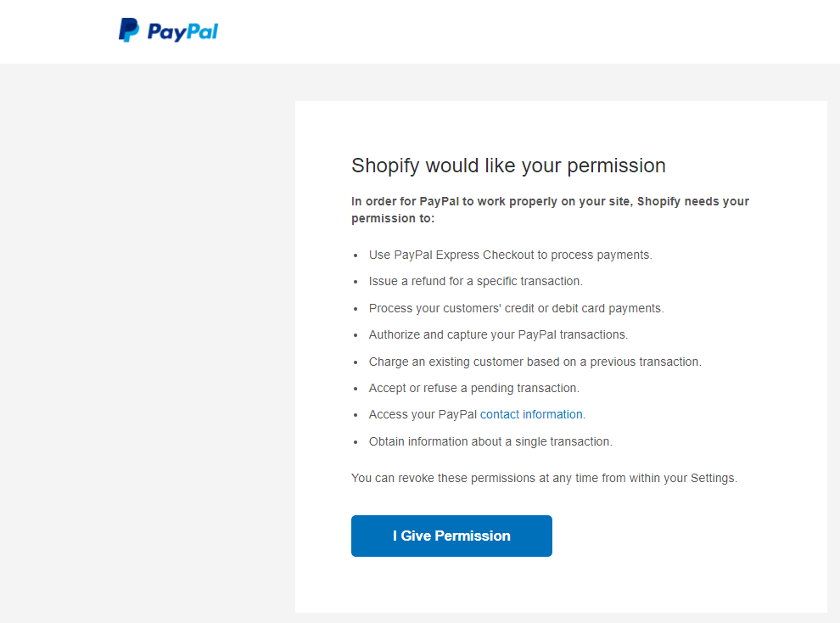The width and height of the screenshot is (840, 623).
Task: Select the blue double-P PayPal mark
Action: (x=128, y=31)
